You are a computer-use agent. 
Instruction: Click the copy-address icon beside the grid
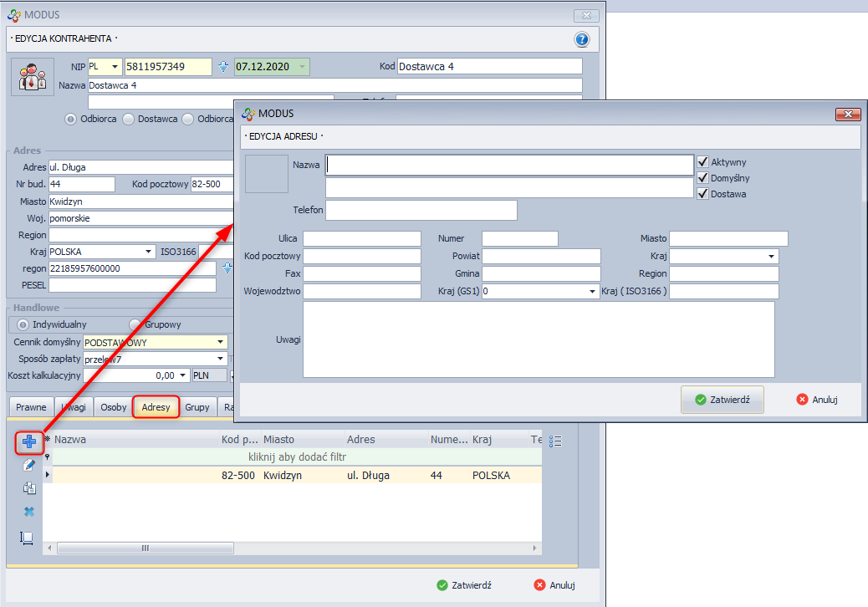point(28,488)
